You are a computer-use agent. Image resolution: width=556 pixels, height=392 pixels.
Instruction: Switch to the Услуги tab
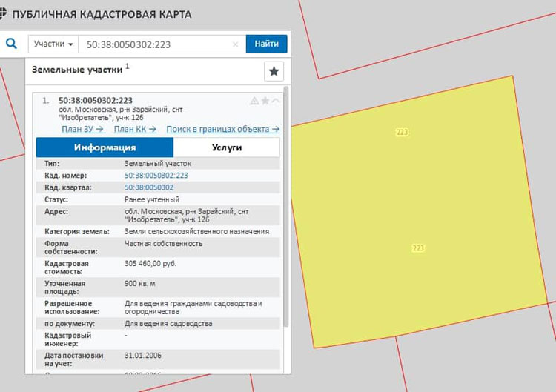pyautogui.click(x=227, y=147)
